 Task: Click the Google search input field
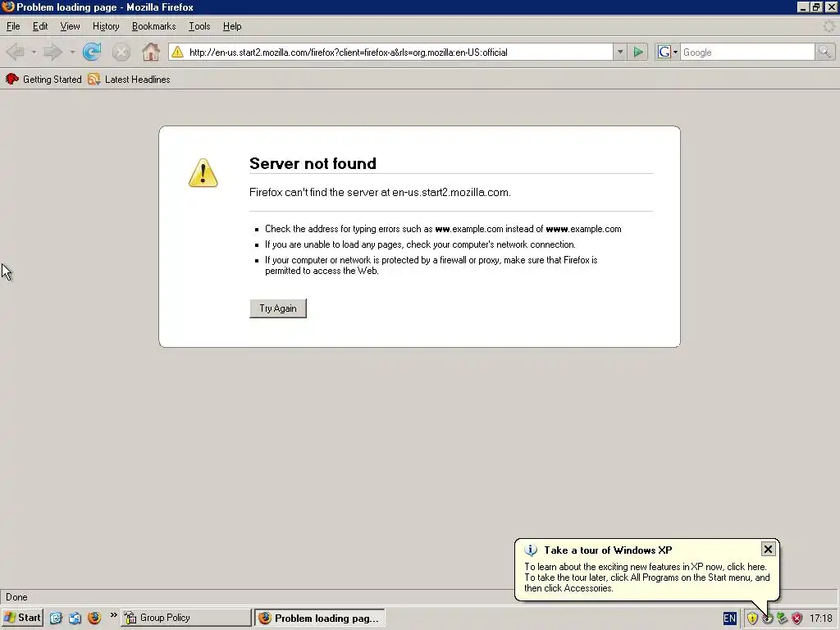point(747,52)
